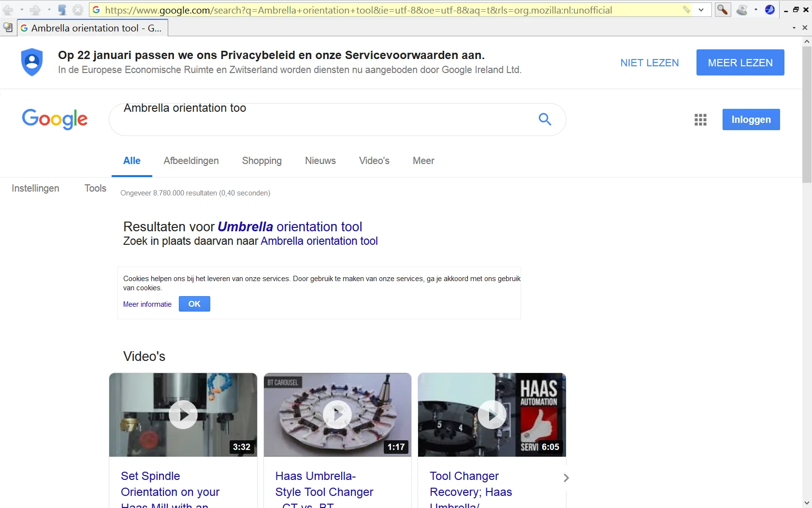Image resolution: width=812 pixels, height=508 pixels.
Task: Open 'Tool Changer Recovery; Haas' video link
Action: [471, 484]
